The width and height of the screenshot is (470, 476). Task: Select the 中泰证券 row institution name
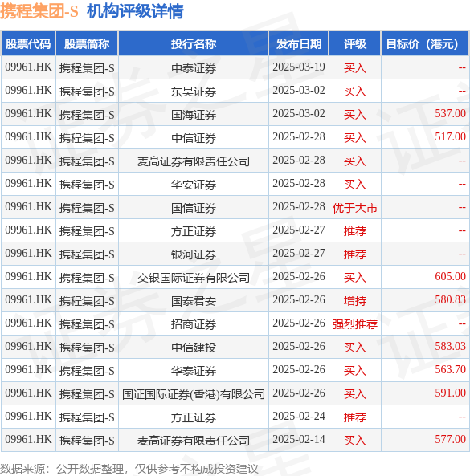click(194, 68)
